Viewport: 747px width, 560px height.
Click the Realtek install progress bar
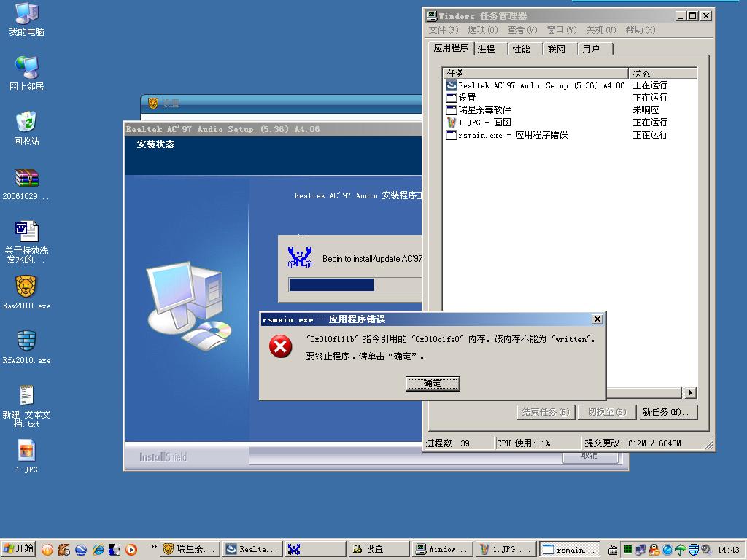pyautogui.click(x=355, y=284)
